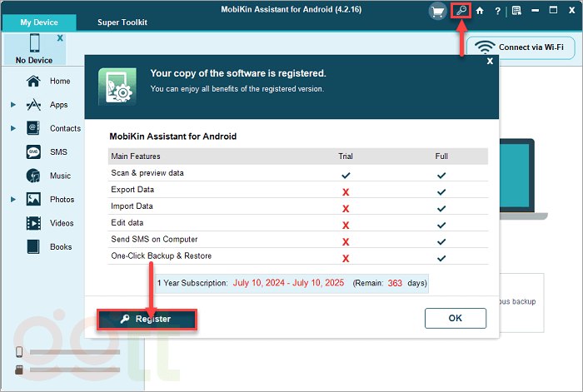Switch to the My Device tab
583x392 pixels.
(x=39, y=22)
